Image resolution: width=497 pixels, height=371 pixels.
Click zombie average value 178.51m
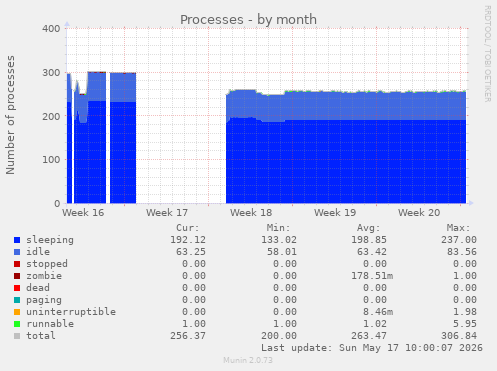click(372, 276)
